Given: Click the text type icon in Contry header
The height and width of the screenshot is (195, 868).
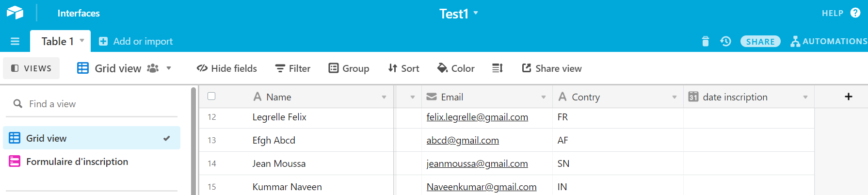Looking at the screenshot, I should (563, 97).
